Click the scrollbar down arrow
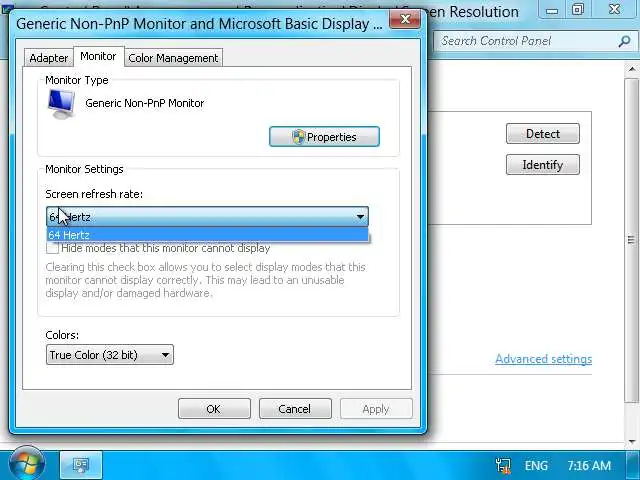This screenshot has width=640, height=480. (x=632, y=441)
